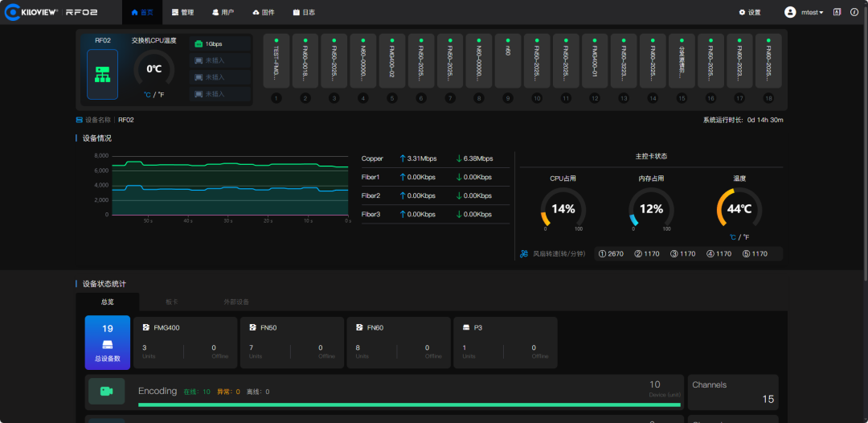Set main board 温度 unit to ℃
Image resolution: width=868 pixels, height=423 pixels.
click(732, 237)
